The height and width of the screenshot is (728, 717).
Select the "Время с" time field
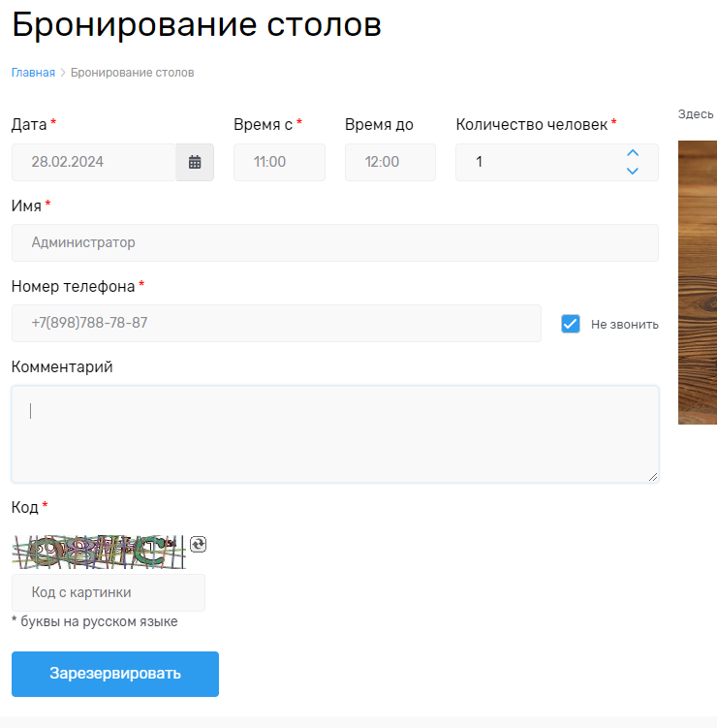click(279, 163)
